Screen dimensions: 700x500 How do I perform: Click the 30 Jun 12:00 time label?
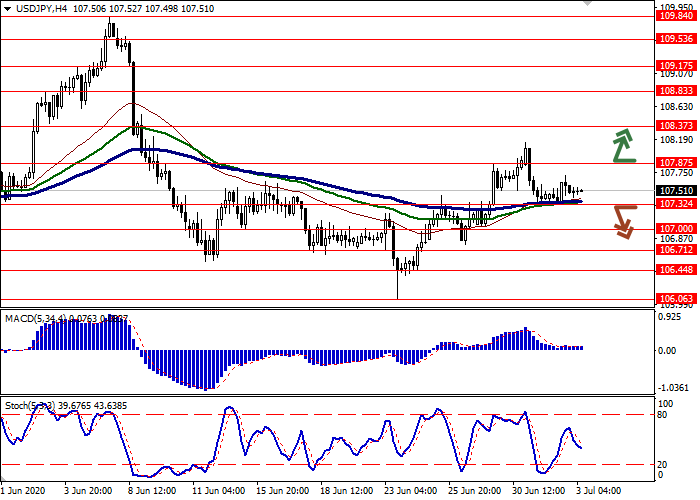pos(539,491)
